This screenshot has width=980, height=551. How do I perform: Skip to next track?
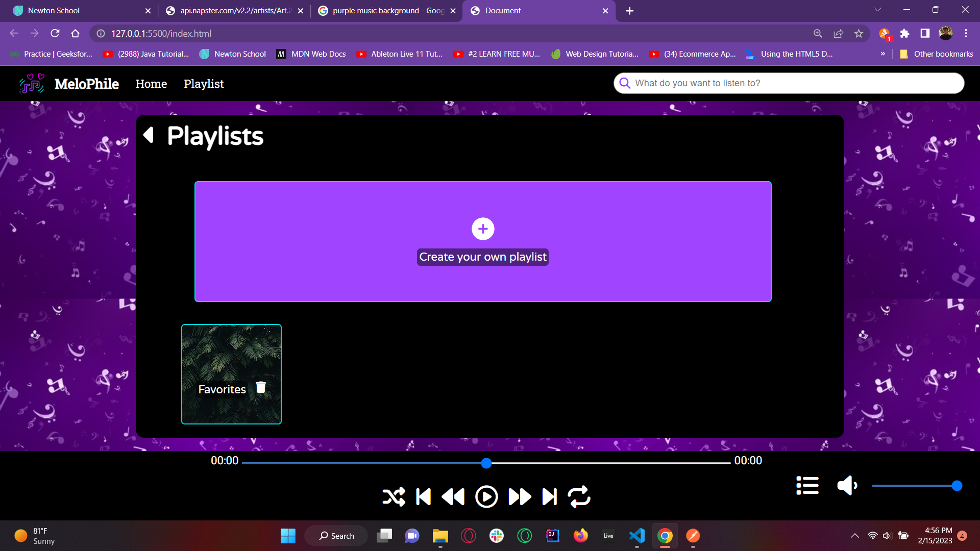pyautogui.click(x=549, y=496)
